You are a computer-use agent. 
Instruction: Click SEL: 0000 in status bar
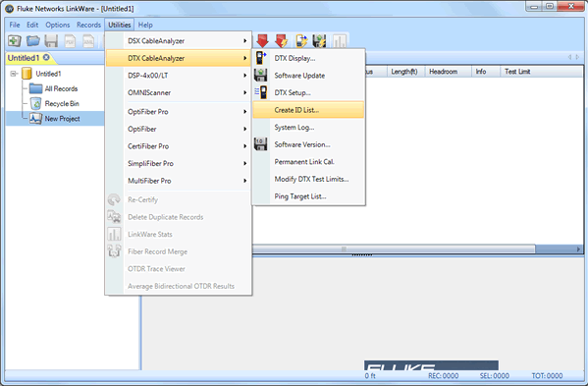(494, 375)
